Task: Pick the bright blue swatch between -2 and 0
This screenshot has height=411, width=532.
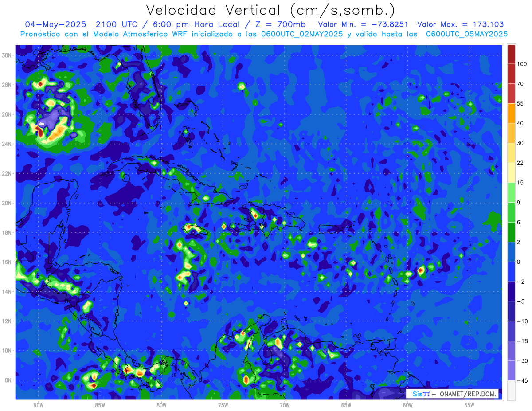Action: (x=512, y=272)
